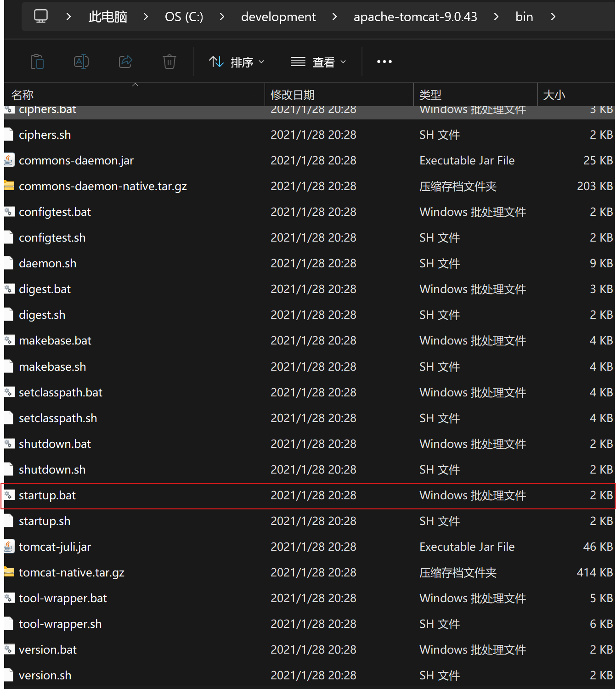Image resolution: width=616 pixels, height=689 pixels.
Task: Select file name commons-daemon.jar
Action: tap(76, 160)
